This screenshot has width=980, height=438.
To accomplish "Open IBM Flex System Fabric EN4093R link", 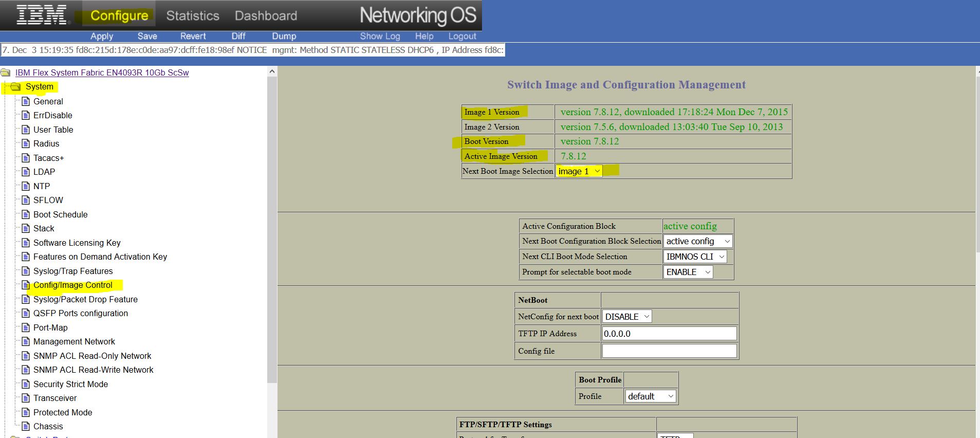I will tap(102, 72).
